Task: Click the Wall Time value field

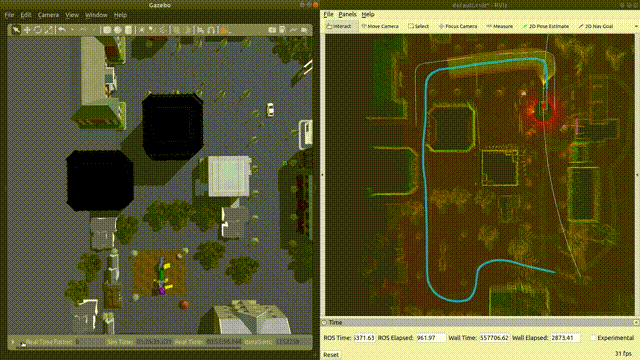Action: (494, 338)
